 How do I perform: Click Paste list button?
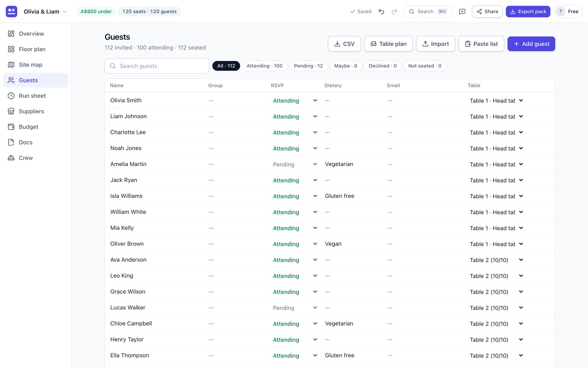point(481,44)
